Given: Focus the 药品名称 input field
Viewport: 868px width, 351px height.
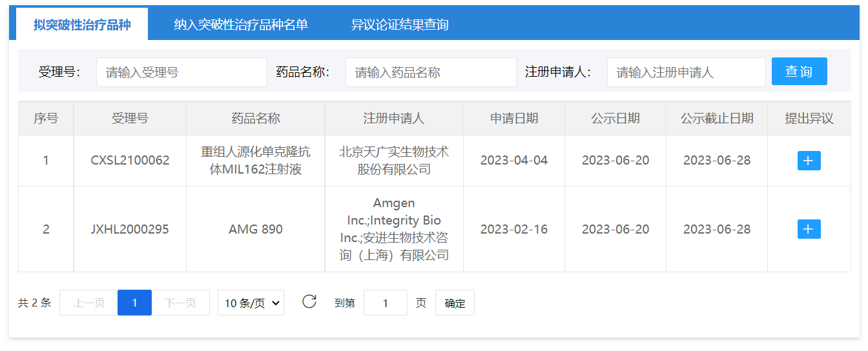Looking at the screenshot, I should click(x=431, y=72).
